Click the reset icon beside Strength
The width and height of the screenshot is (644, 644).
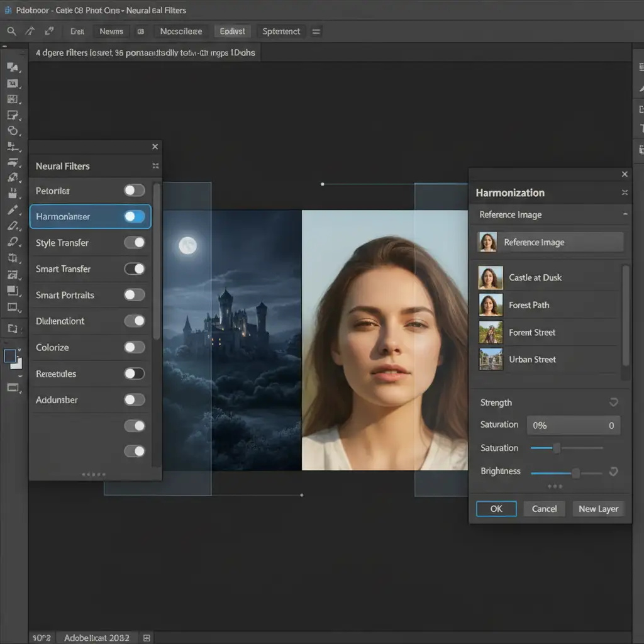pyautogui.click(x=614, y=402)
